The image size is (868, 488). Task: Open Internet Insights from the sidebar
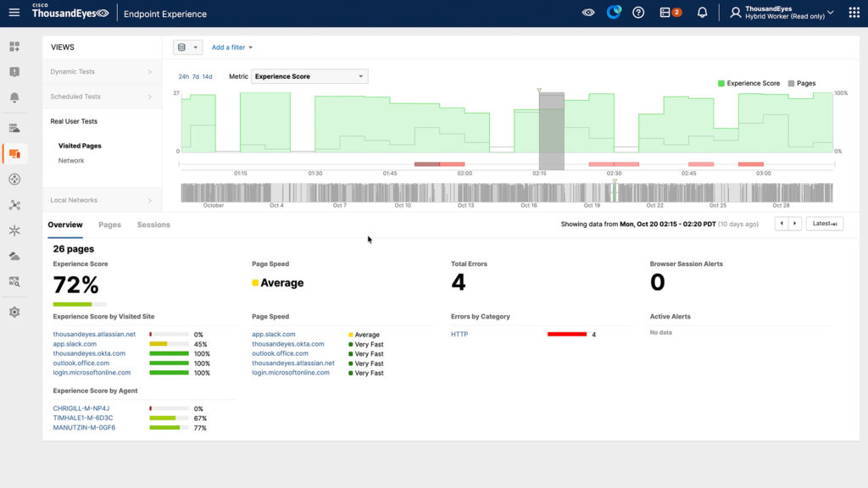pyautogui.click(x=14, y=179)
